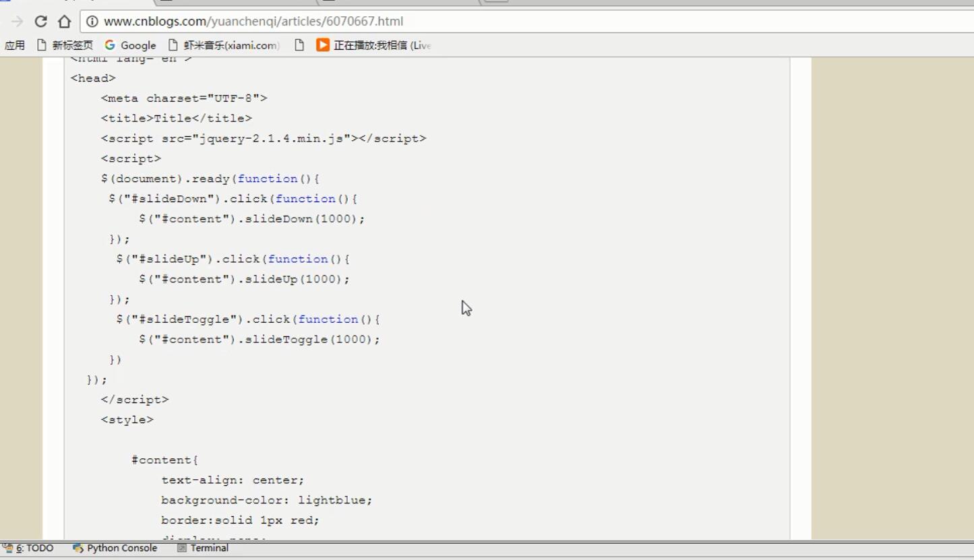Go to the browser home page
The height and width of the screenshot is (560, 974).
[x=64, y=22]
